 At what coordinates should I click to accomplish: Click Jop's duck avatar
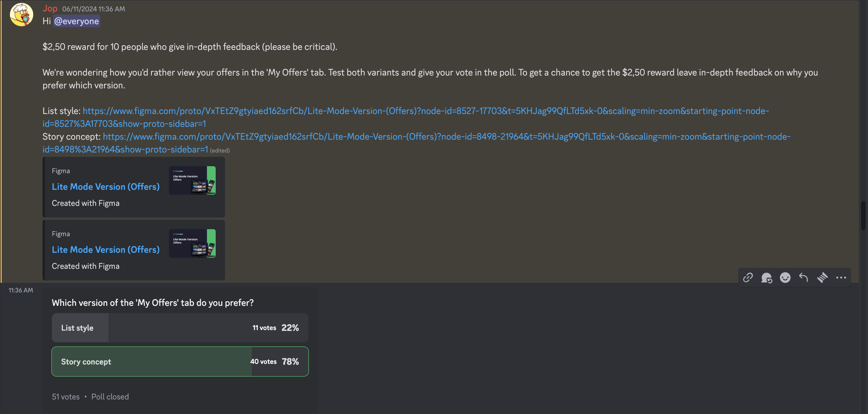21,15
